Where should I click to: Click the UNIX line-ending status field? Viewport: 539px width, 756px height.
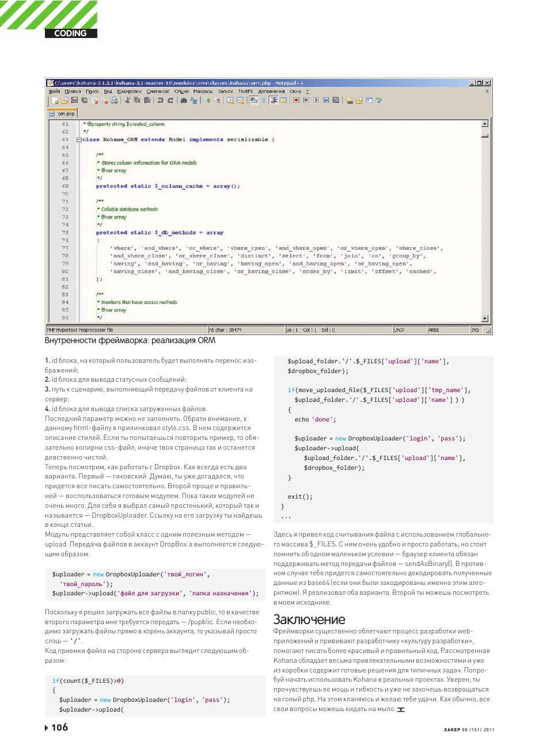pyautogui.click(x=409, y=330)
